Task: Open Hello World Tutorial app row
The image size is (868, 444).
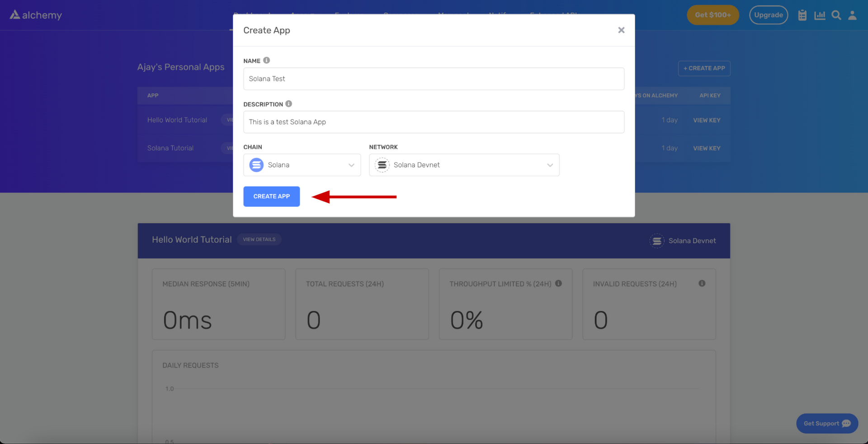Action: (x=177, y=120)
